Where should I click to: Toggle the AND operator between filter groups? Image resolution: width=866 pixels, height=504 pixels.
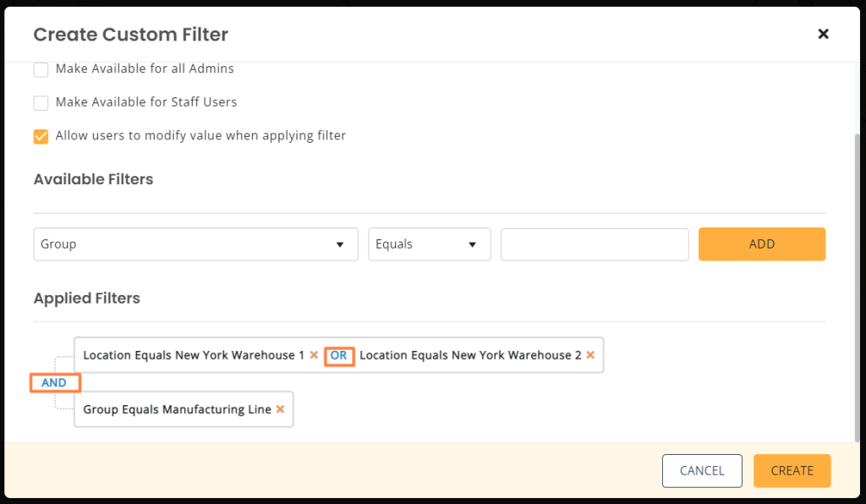tap(55, 382)
